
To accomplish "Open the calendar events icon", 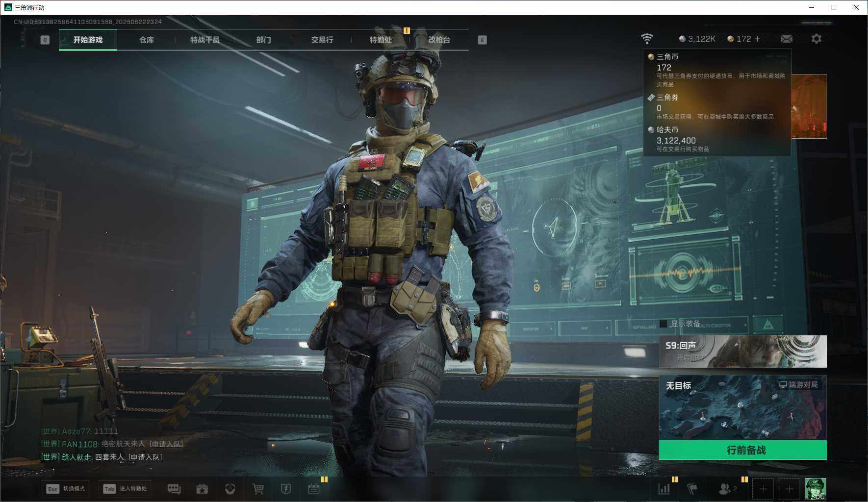I will coord(314,489).
